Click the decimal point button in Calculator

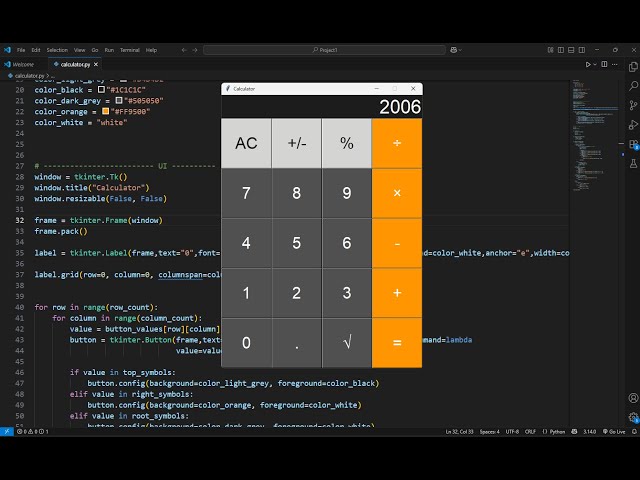[x=297, y=343]
